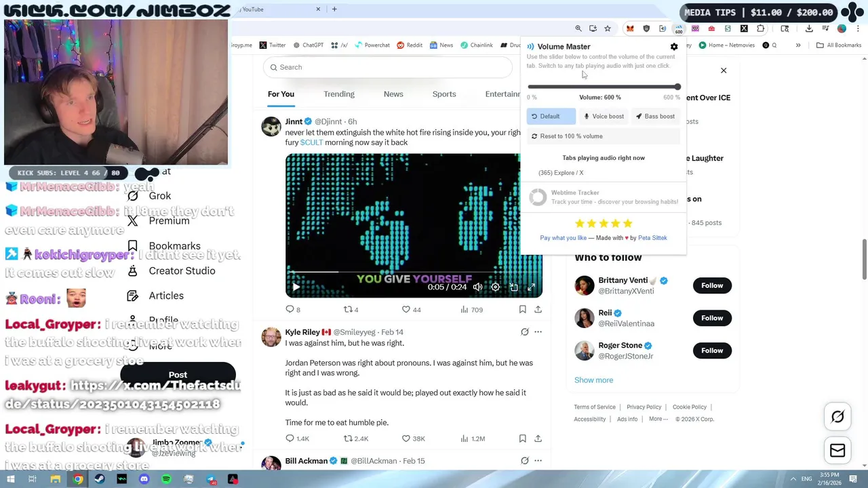
Task: Switch to the Sports tab
Action: [444, 94]
